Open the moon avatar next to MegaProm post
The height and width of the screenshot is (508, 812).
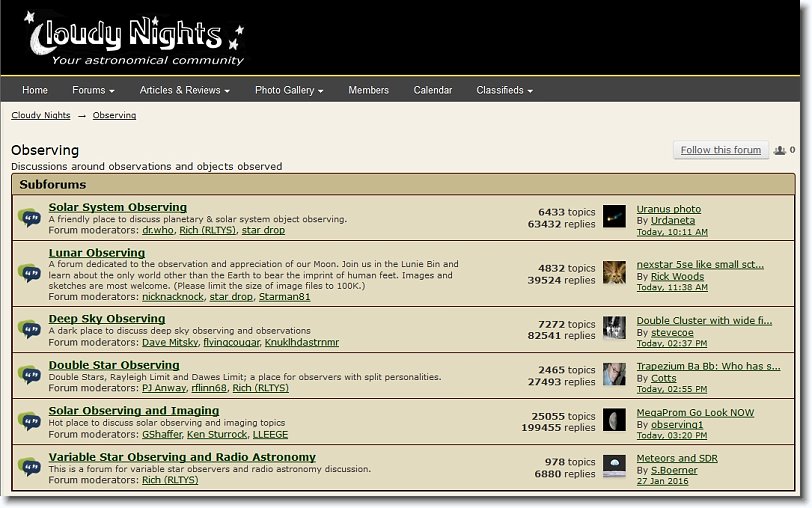coord(614,420)
